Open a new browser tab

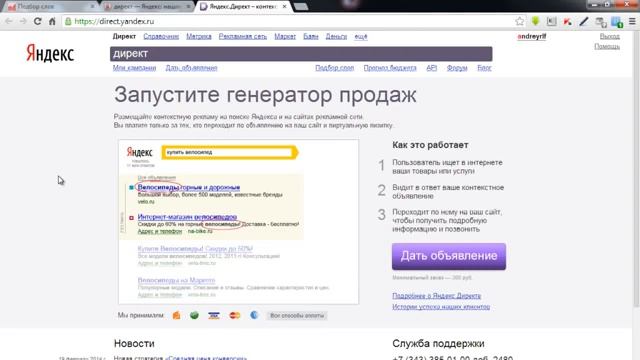click(301, 7)
